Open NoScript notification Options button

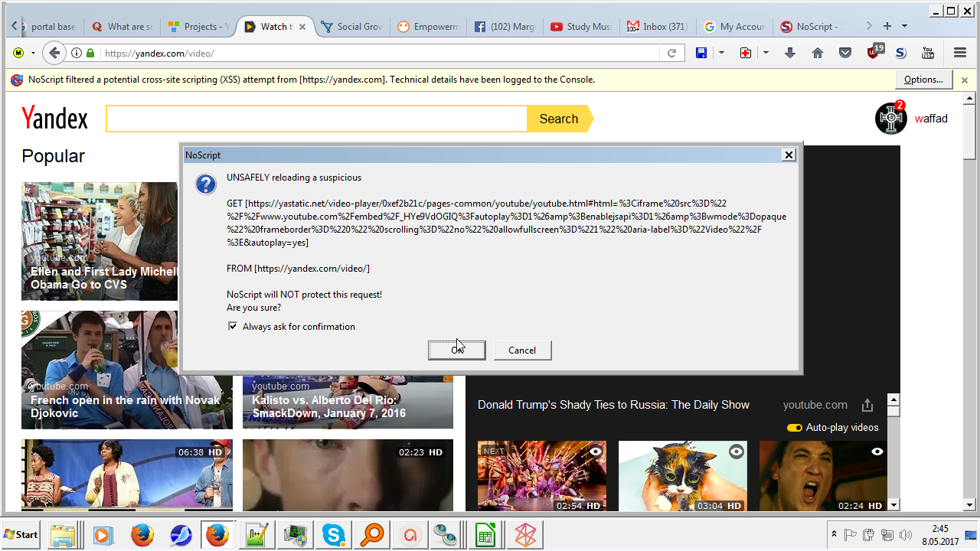tap(923, 80)
